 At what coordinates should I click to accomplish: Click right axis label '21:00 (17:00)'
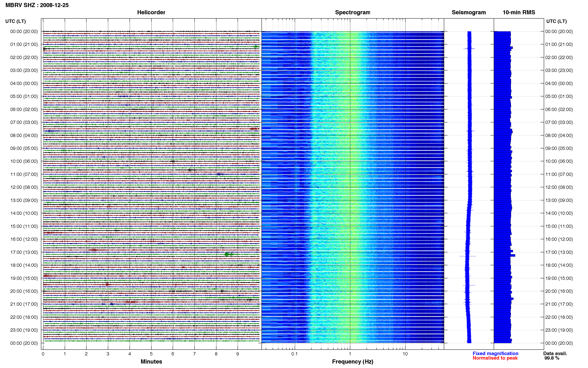coord(559,304)
